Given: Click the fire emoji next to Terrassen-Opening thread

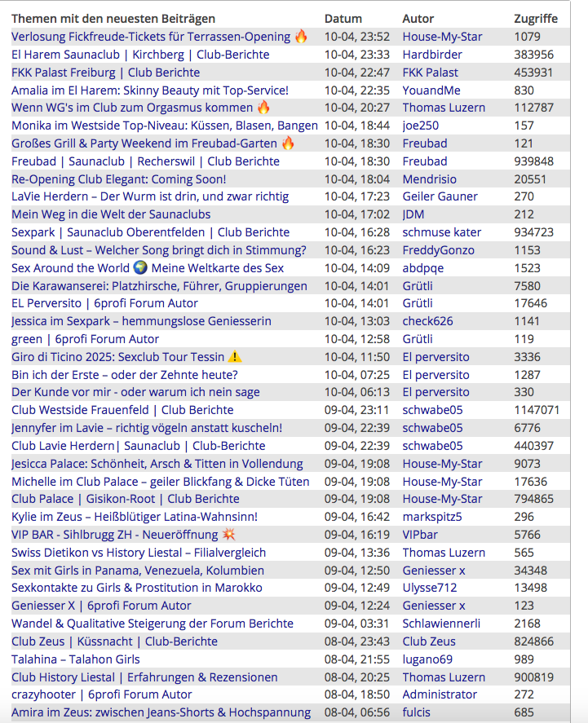Looking at the screenshot, I should (x=301, y=37).
